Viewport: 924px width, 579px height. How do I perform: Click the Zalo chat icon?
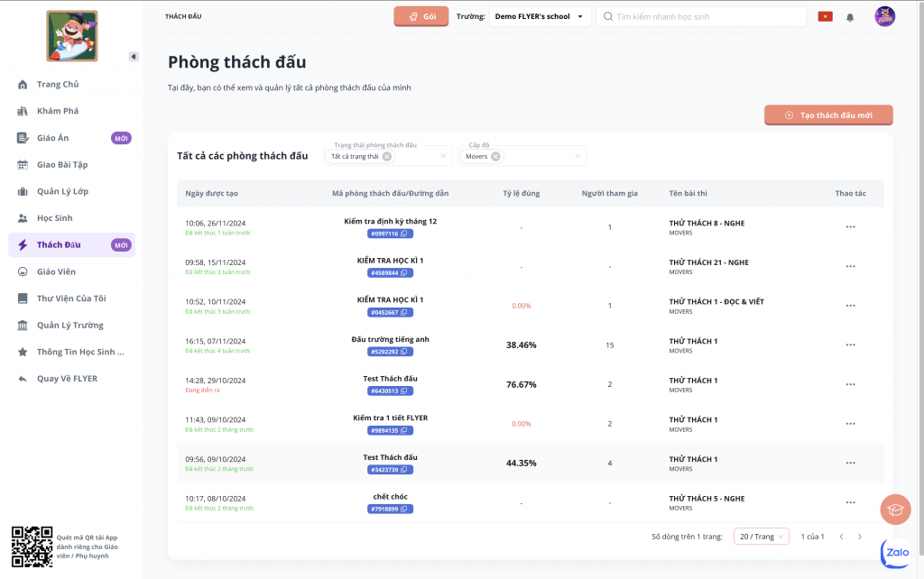(895, 552)
